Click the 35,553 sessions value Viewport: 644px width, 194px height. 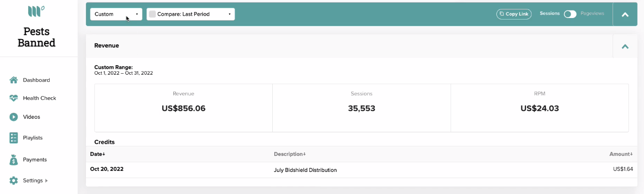pos(362,108)
